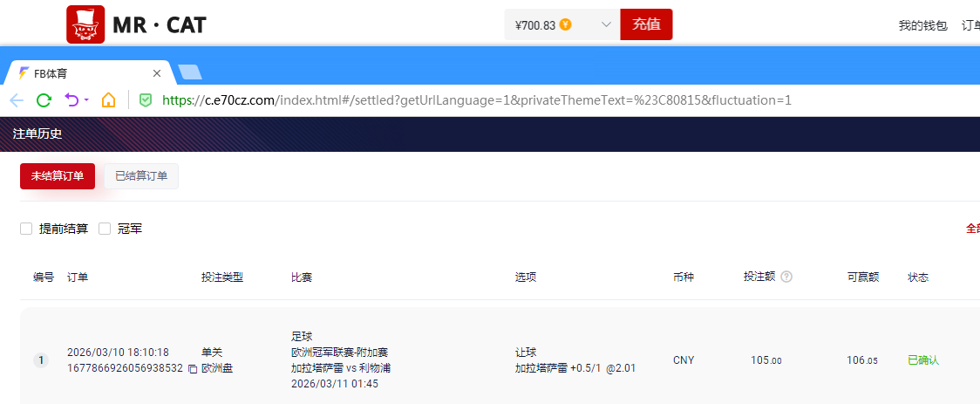Go back with the browser arrow

[x=17, y=100]
